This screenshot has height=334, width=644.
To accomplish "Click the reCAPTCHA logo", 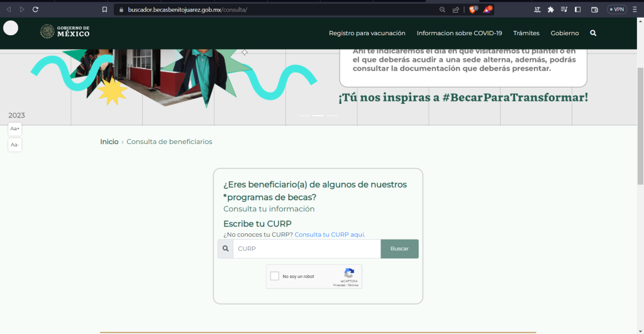I will [349, 273].
